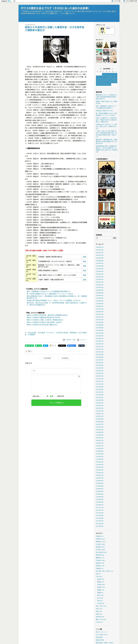Click the comment text area

pyautogui.click(x=56, y=384)
